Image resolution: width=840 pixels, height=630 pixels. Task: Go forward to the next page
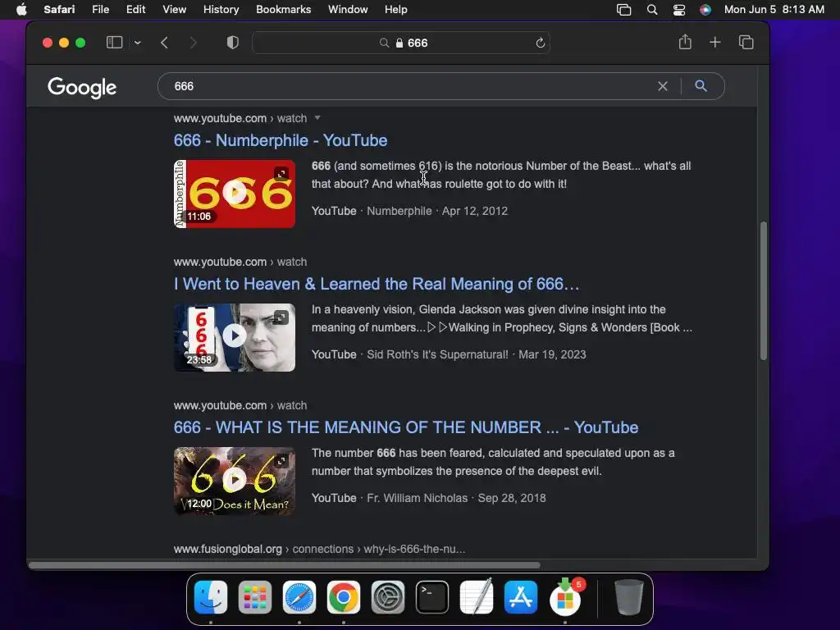coord(194,43)
